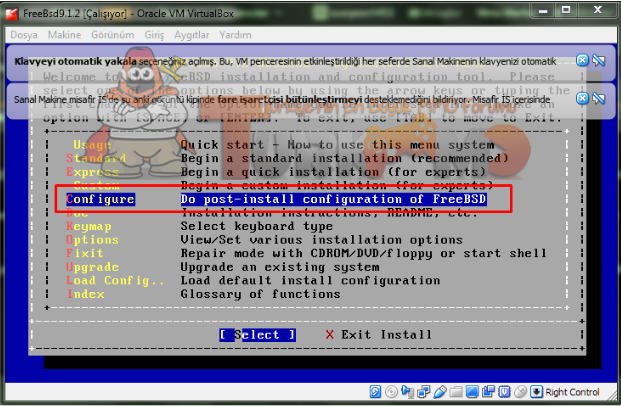This screenshot has width=621, height=406.
Task: Click the 'Klavyeyi otomatik yakala' notification text
Action: (75, 61)
